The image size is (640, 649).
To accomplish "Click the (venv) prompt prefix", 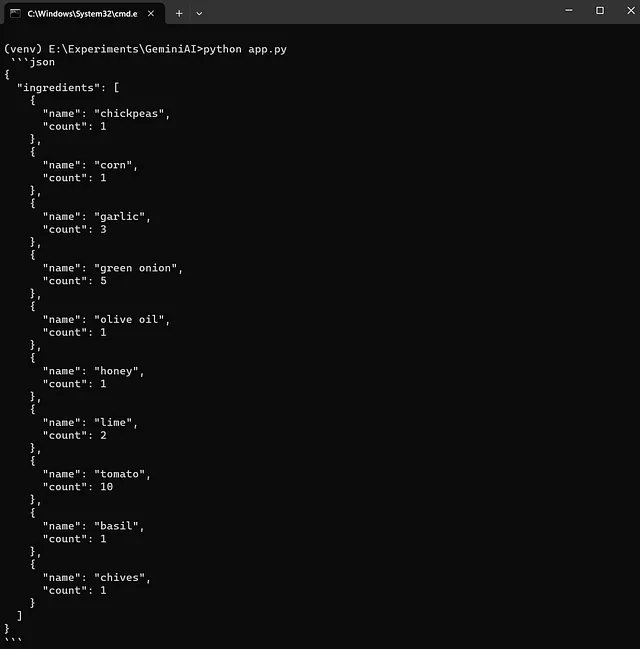I will (23, 49).
